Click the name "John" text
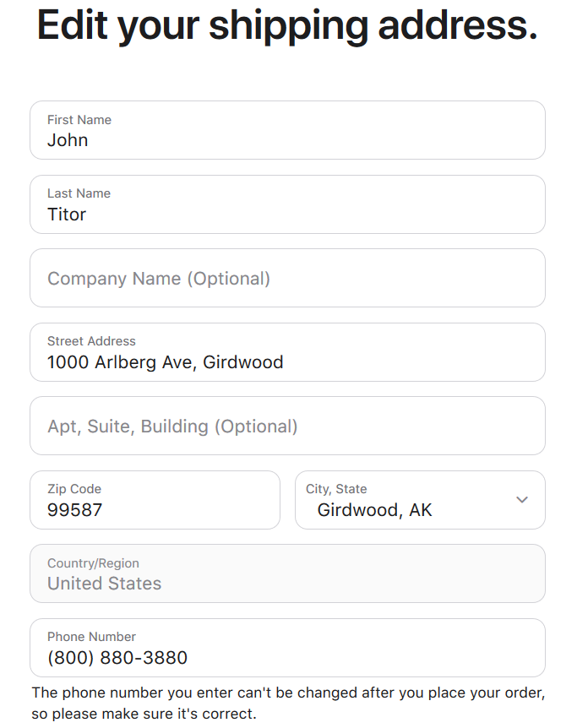The width and height of the screenshot is (577, 728). click(68, 140)
